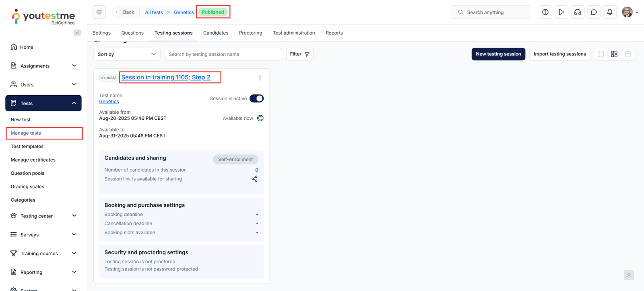Screen dimensions: 644x291
Task: Open the Proctoring tab
Action: [250, 33]
